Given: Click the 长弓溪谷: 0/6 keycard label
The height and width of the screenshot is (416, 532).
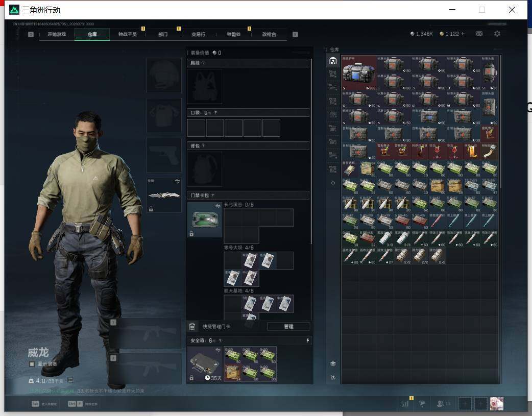Looking at the screenshot, I should [238, 205].
